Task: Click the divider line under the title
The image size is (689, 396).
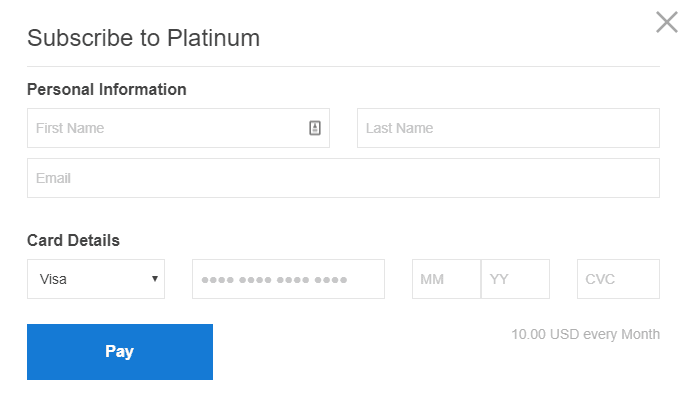Action: pos(343,66)
